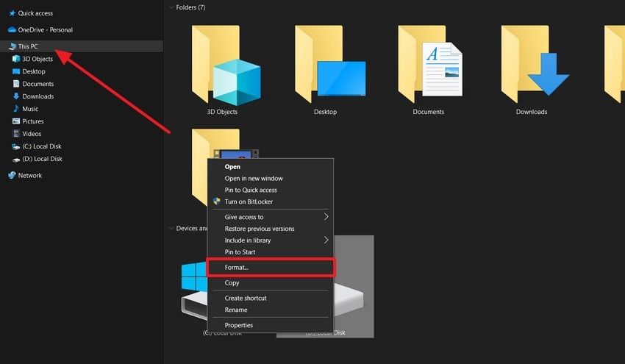Open 3D Objects label in the navigation tree

pos(37,59)
